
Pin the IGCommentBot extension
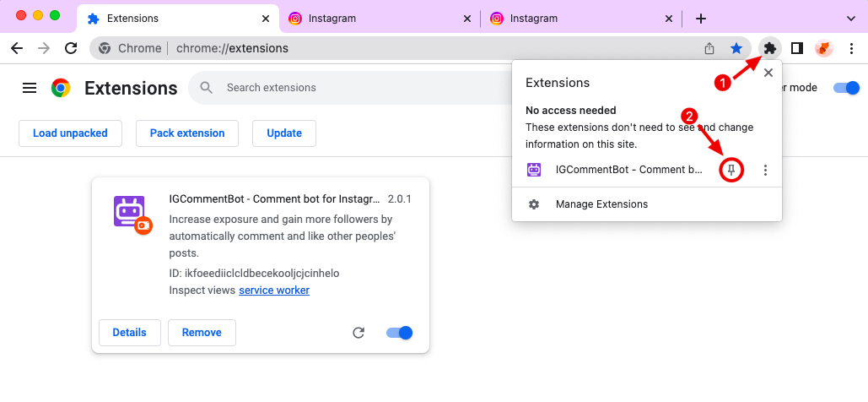coord(731,171)
